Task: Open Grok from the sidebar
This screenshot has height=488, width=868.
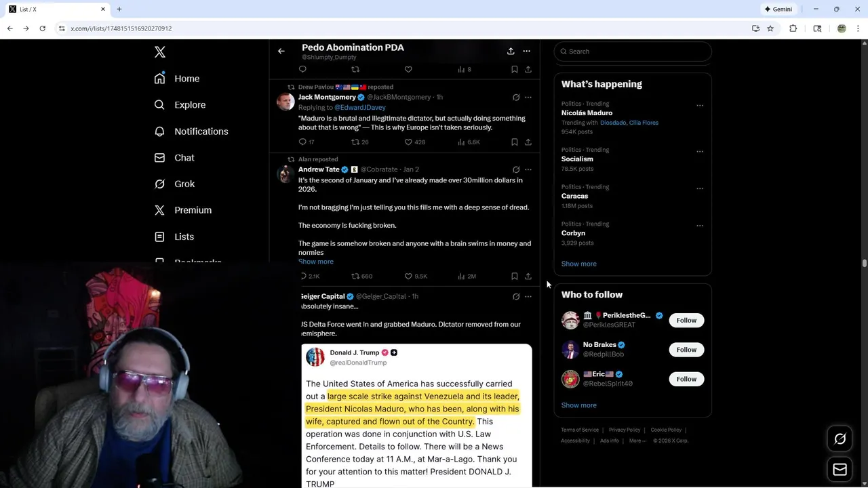Action: click(174, 184)
